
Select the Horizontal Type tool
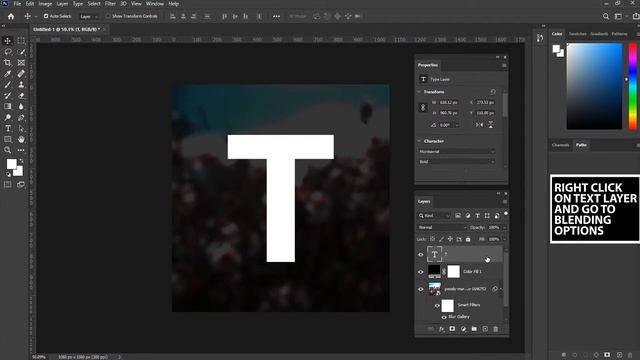(x=8, y=129)
